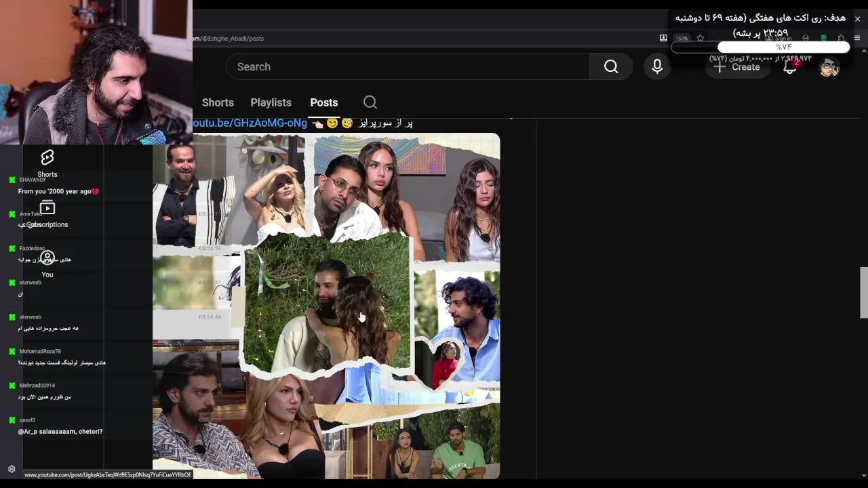
Task: Click the page's vertical scrollbar thumb
Action: coord(864,292)
